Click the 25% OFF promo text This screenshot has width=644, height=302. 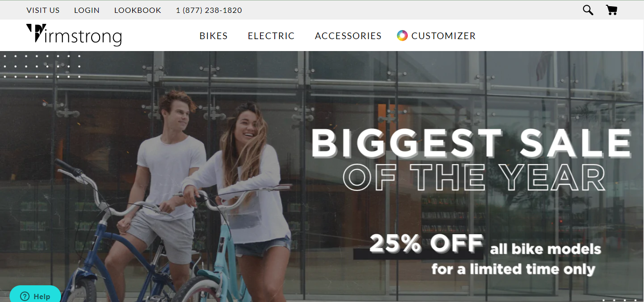coord(426,244)
